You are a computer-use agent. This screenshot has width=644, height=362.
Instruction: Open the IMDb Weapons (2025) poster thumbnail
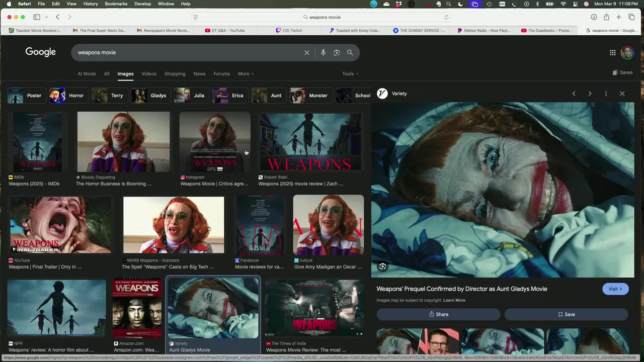point(38,142)
